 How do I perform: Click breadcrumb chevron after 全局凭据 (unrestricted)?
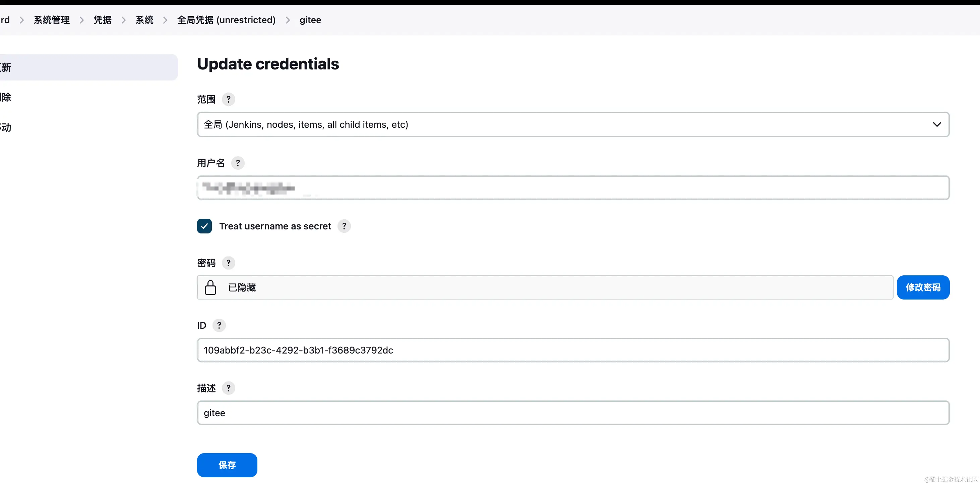pyautogui.click(x=288, y=20)
